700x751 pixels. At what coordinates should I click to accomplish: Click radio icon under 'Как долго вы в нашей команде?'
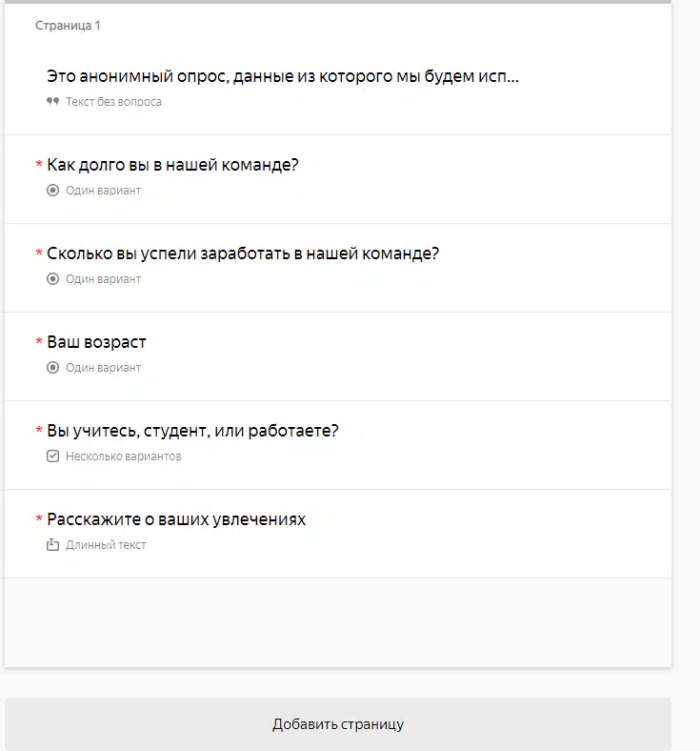(52, 191)
